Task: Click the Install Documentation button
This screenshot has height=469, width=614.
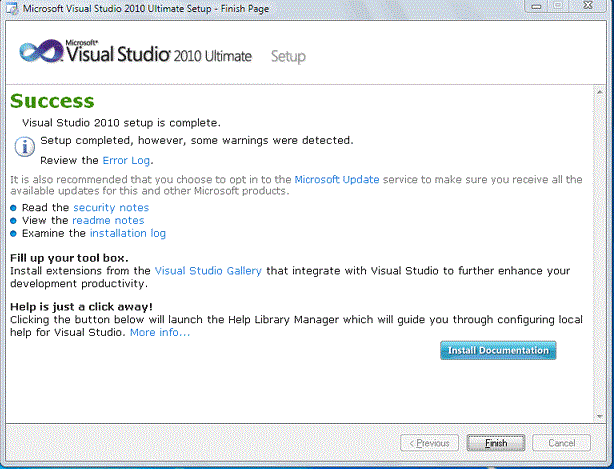Action: [x=498, y=350]
